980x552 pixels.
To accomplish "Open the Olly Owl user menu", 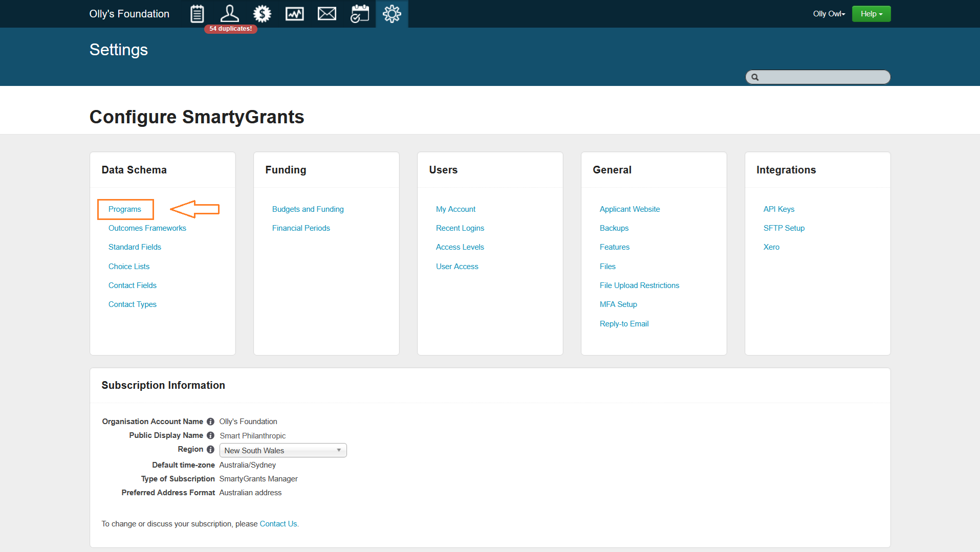I will point(829,14).
